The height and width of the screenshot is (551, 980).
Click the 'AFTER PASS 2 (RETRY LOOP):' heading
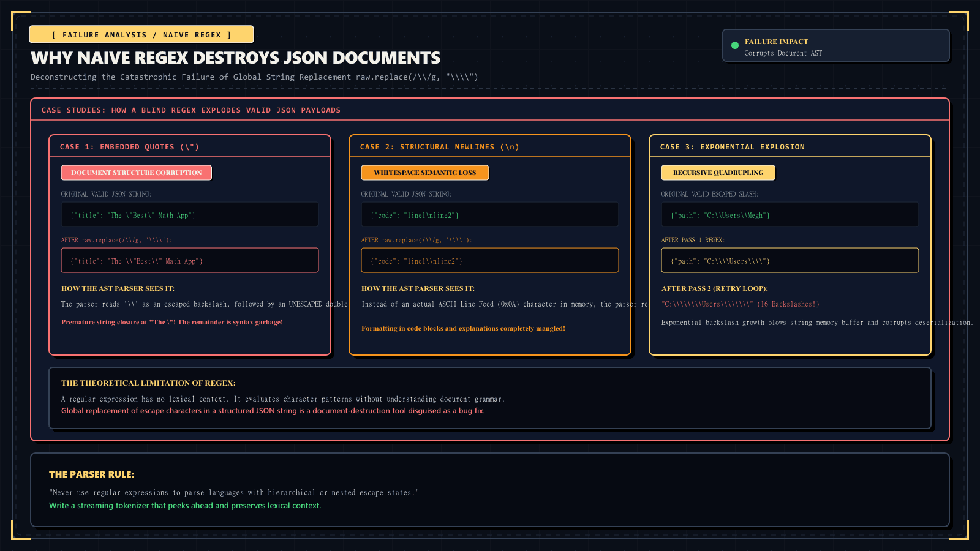(x=714, y=288)
